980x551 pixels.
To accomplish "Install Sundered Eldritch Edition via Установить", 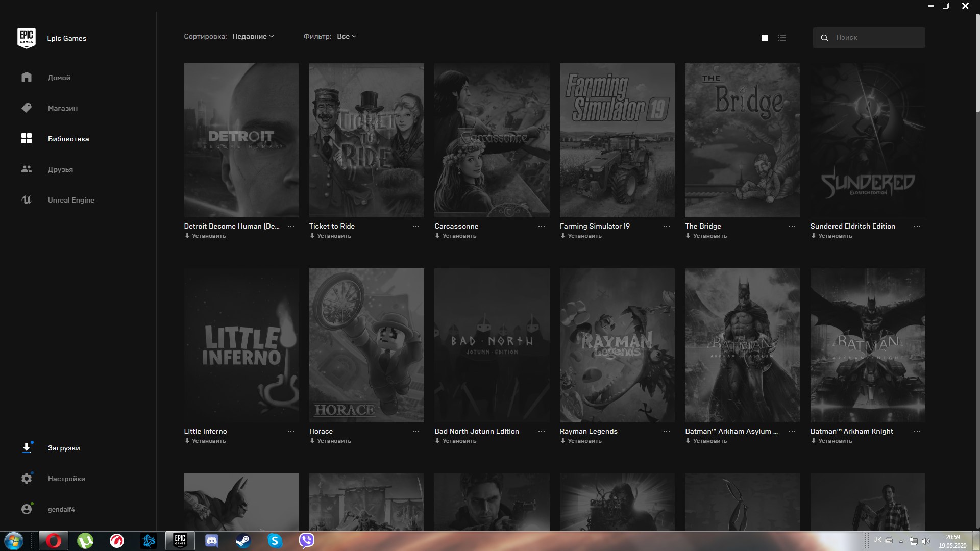I will [x=831, y=236].
